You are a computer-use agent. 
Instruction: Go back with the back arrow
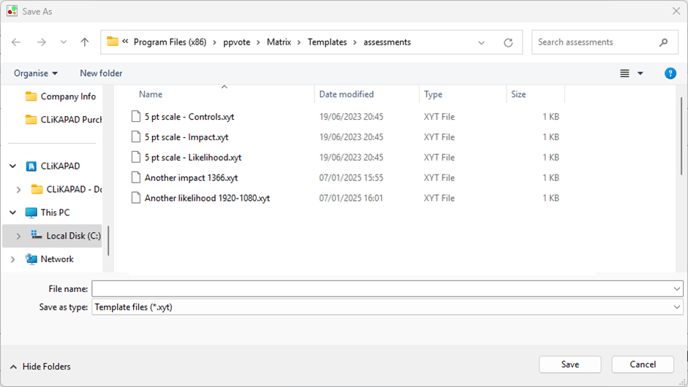coord(16,42)
